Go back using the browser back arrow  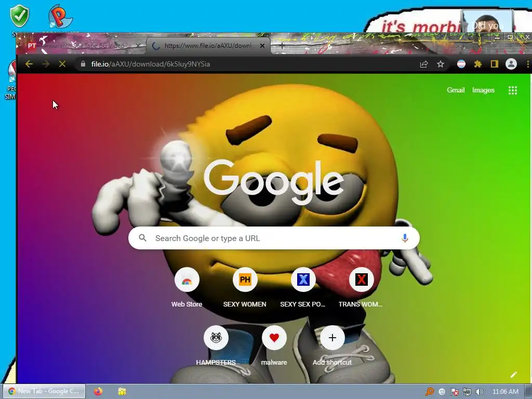[29, 64]
